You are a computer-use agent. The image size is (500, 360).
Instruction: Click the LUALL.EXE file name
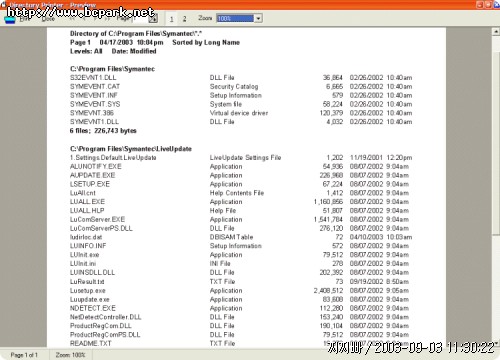[87, 202]
